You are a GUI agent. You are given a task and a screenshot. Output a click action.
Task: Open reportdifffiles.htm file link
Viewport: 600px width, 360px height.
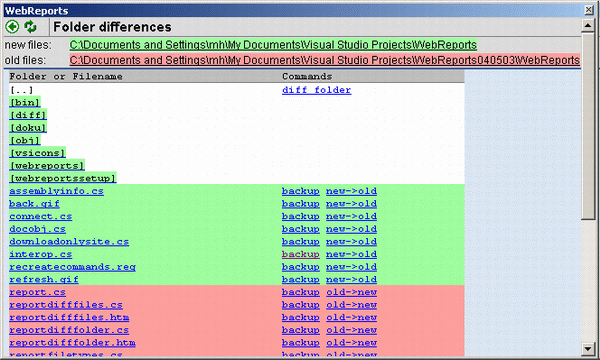[x=69, y=317]
